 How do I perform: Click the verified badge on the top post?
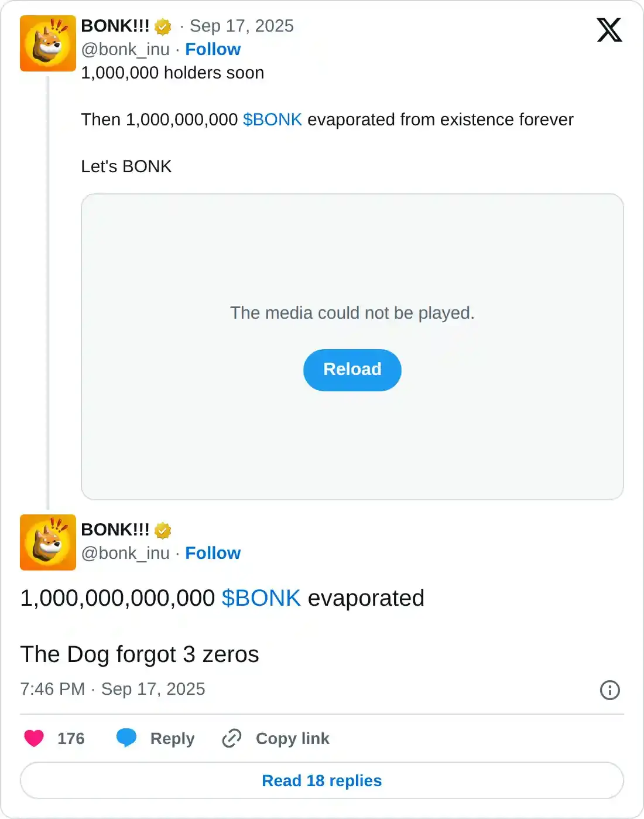[x=163, y=27]
